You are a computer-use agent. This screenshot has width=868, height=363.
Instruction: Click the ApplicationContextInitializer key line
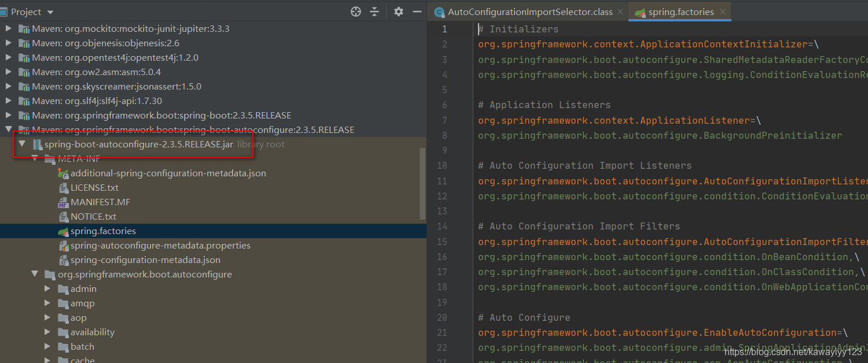coord(648,44)
